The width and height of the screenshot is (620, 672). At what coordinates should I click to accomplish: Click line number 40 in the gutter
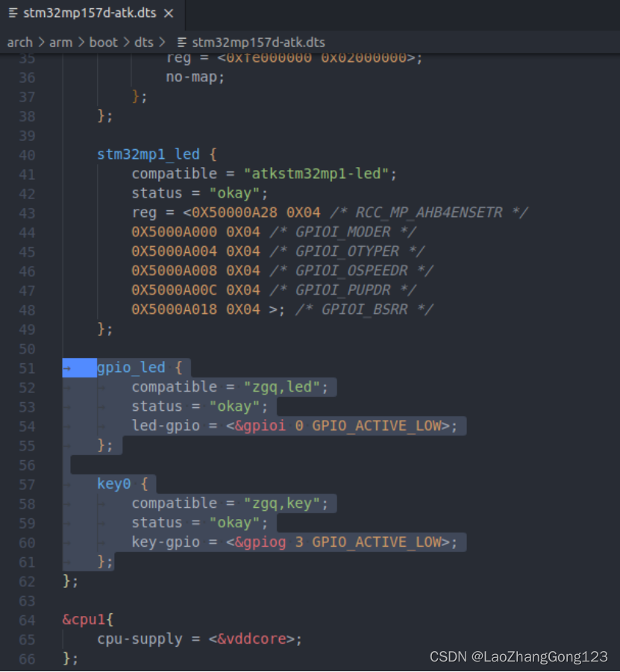pos(27,154)
